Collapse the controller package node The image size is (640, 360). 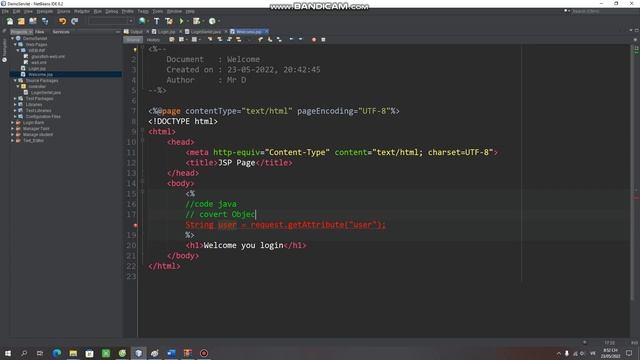click(18, 87)
